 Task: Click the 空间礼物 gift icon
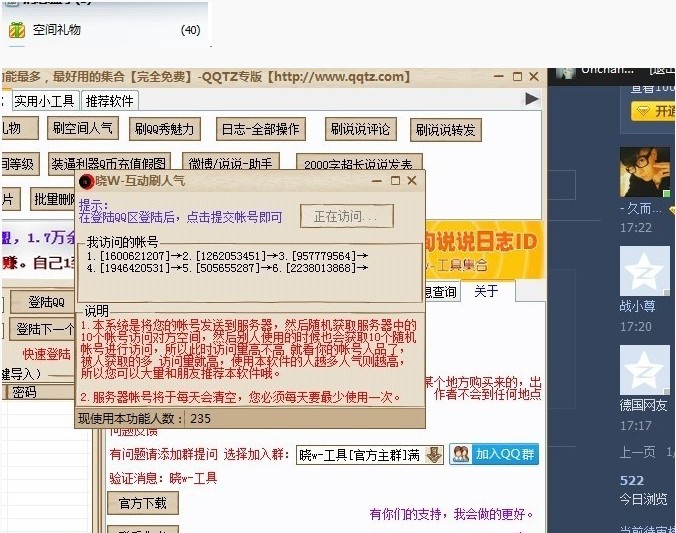coord(16,30)
